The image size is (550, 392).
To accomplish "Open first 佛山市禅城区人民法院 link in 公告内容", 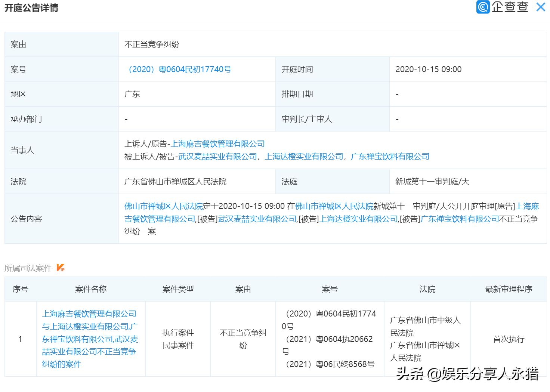I will [163, 206].
